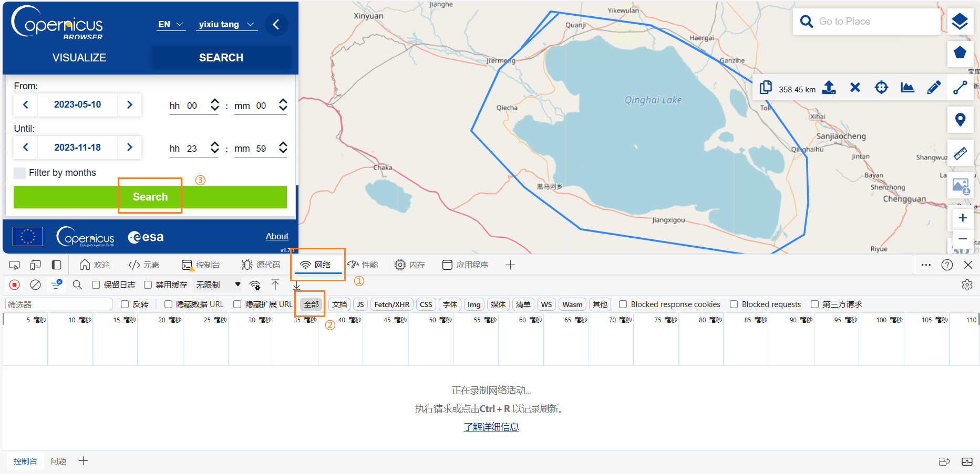
Task: Open the map layers icon
Action: coord(960,22)
